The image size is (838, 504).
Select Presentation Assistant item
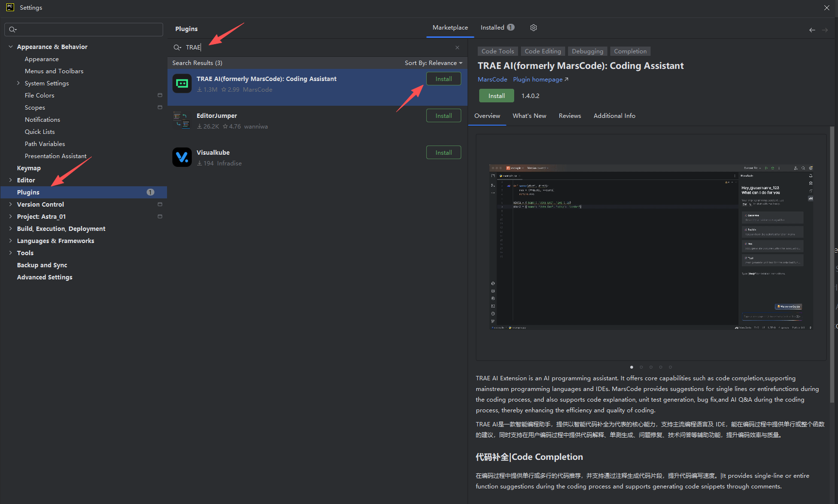point(55,156)
